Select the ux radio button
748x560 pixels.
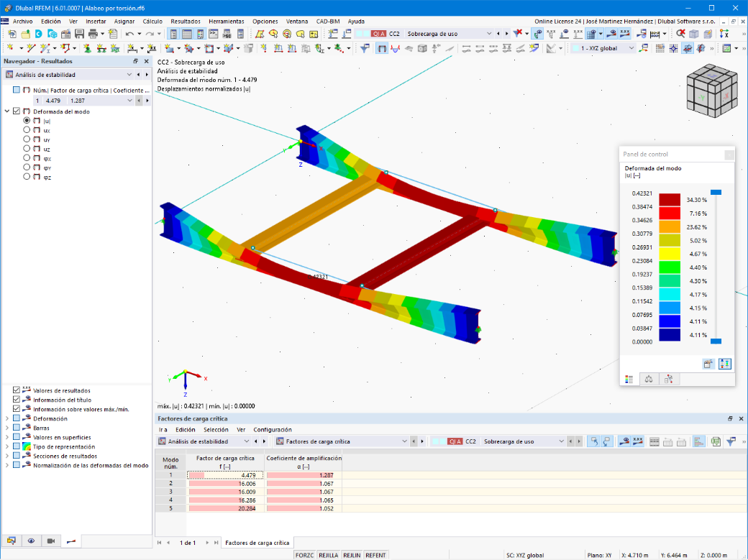point(27,129)
